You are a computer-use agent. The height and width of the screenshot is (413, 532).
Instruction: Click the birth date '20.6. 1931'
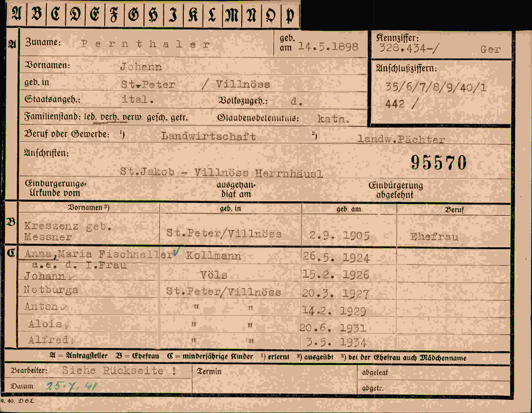point(333,328)
